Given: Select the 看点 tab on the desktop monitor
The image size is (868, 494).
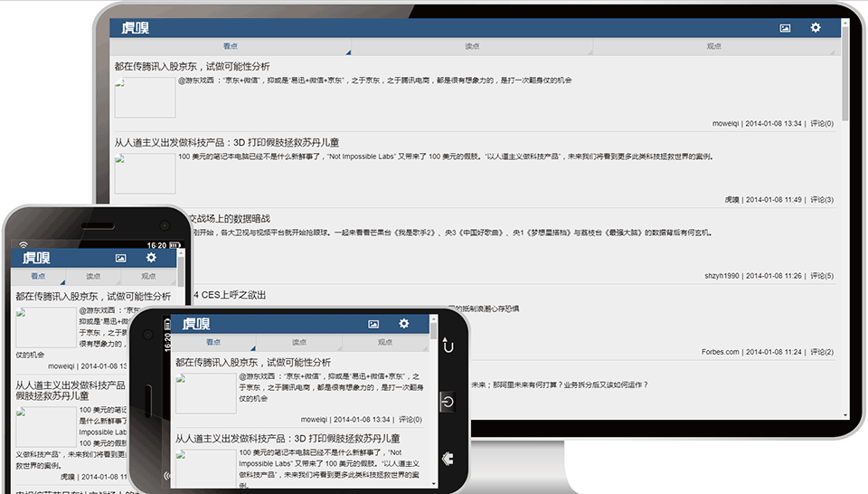Looking at the screenshot, I should click(x=231, y=46).
